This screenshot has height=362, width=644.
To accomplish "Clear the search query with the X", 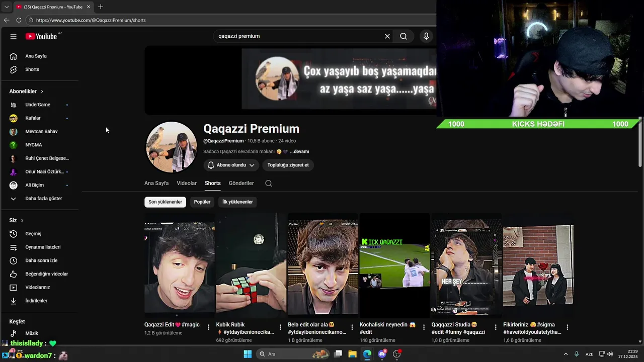I will click(387, 36).
